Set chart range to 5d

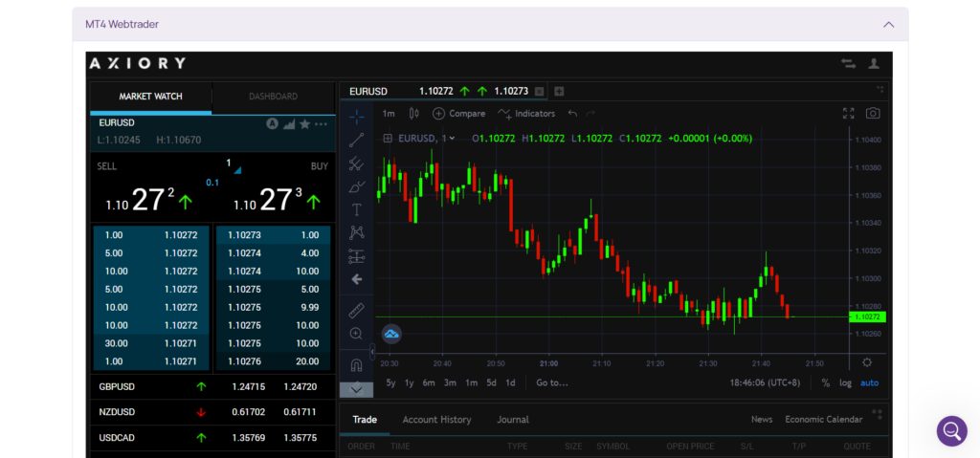pos(492,383)
